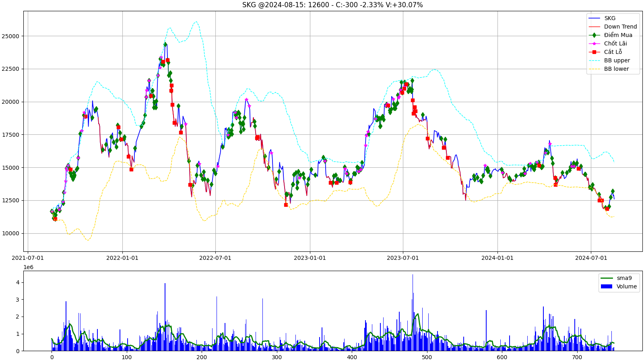
Task: Click the 700 tick label on volume x-axis
Action: click(x=577, y=357)
